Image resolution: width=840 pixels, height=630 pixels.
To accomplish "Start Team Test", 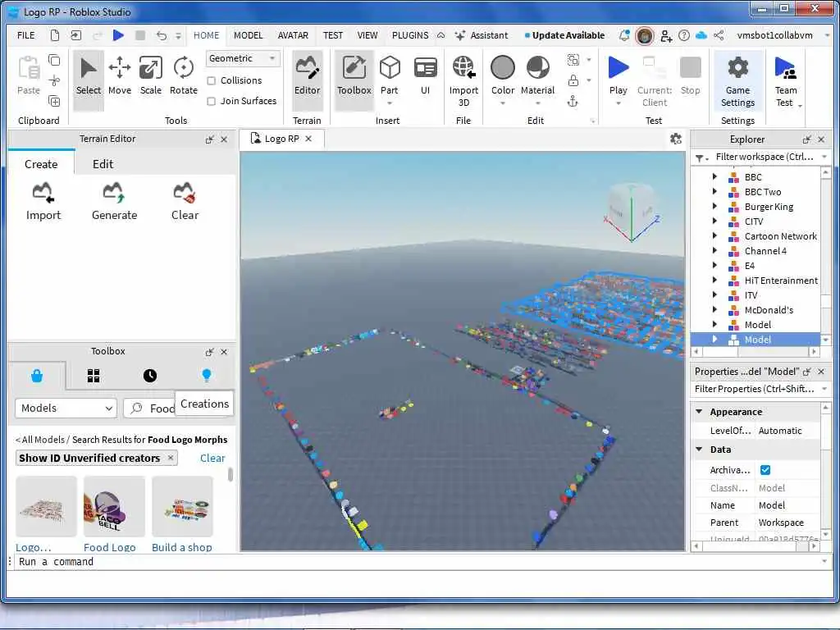I will [786, 81].
